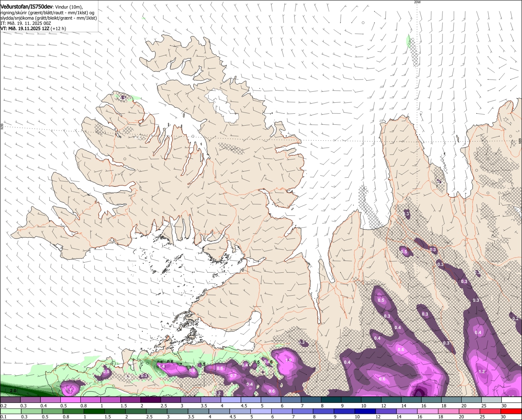This screenshot has width=522, height=420.
Task: Click the darkest purple snow swatch between 2 and 2.5
Action: 150,400
